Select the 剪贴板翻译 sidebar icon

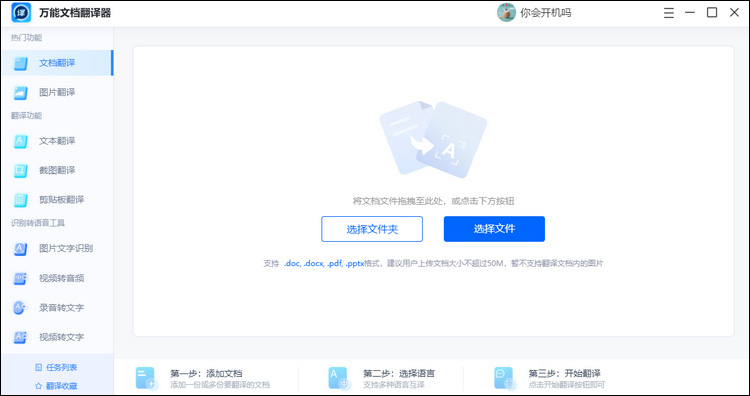[21, 199]
